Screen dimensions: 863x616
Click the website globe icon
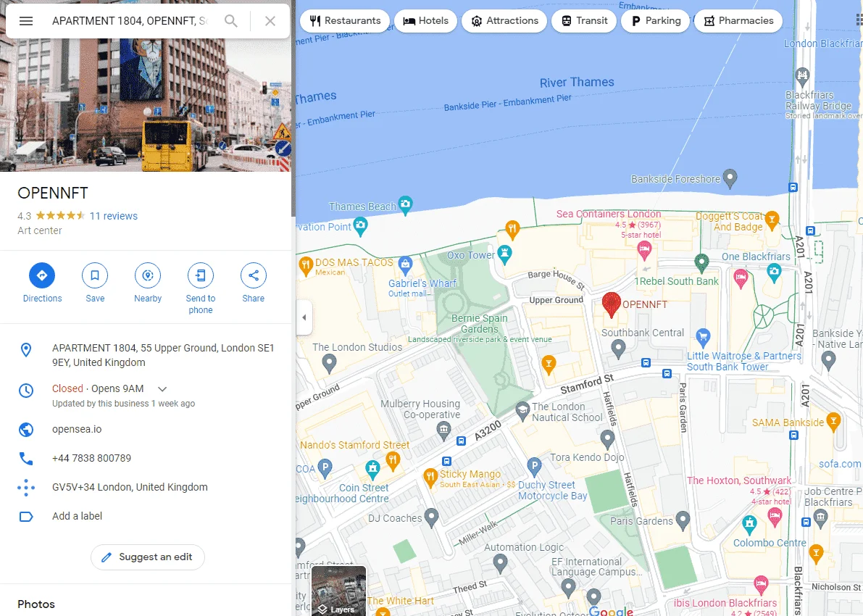click(x=26, y=429)
